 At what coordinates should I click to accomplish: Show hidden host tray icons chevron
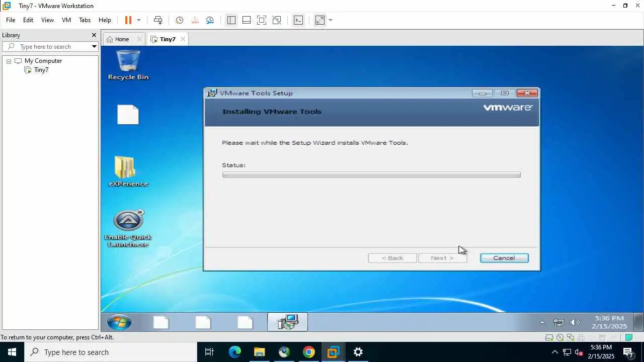(554, 352)
